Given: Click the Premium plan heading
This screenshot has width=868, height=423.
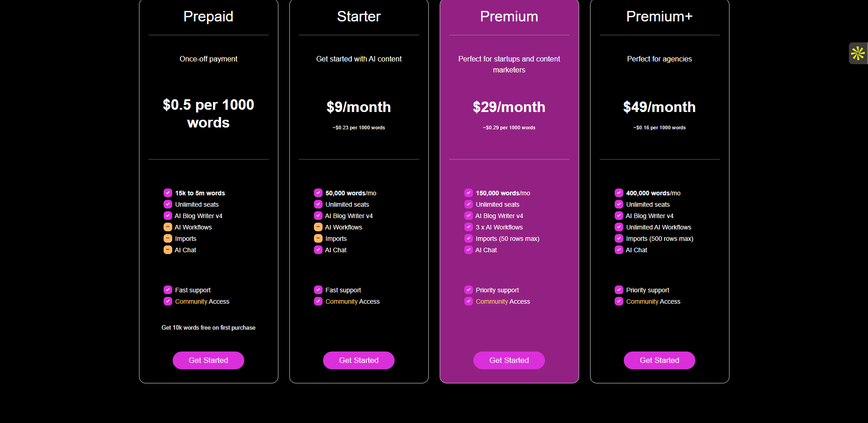Looking at the screenshot, I should 509,16.
